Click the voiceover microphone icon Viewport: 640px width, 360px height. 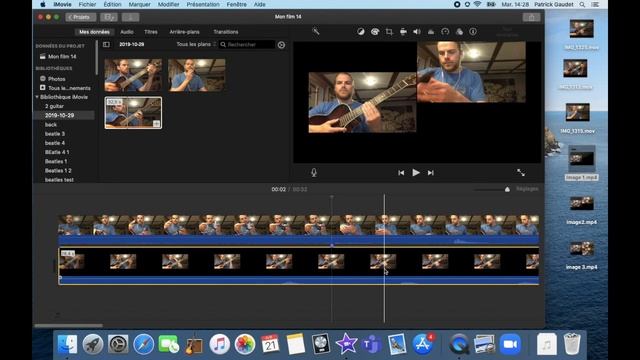pos(314,173)
